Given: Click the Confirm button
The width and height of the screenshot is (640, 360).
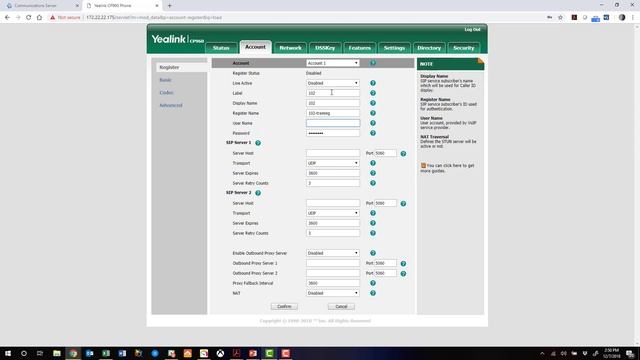Looking at the screenshot, I should pyautogui.click(x=284, y=306).
